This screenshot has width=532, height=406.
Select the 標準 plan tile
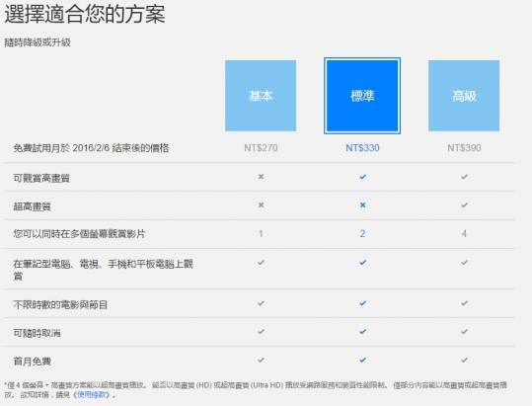pos(362,96)
